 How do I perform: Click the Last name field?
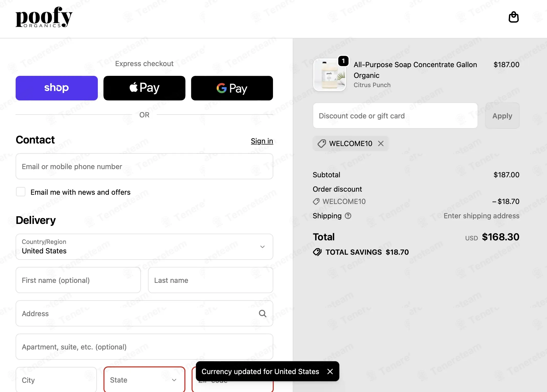(211, 280)
